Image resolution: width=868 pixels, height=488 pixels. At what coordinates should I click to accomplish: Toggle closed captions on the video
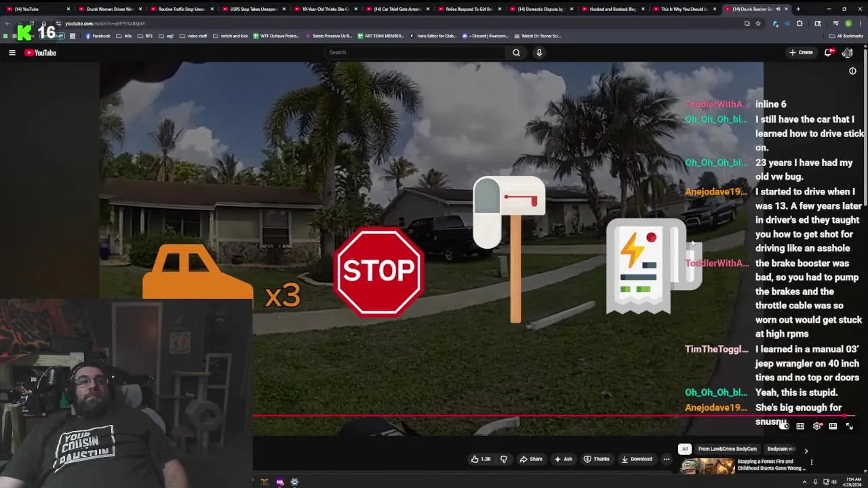click(800, 426)
